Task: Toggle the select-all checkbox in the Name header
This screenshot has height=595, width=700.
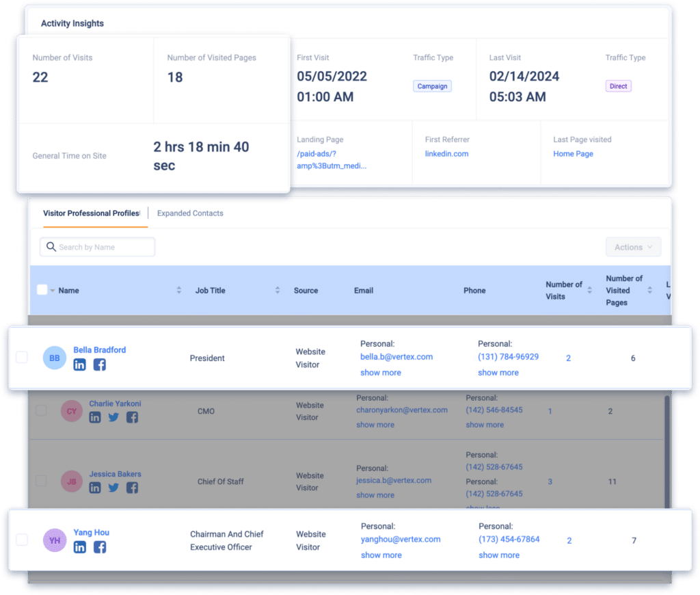Action: 42,290
